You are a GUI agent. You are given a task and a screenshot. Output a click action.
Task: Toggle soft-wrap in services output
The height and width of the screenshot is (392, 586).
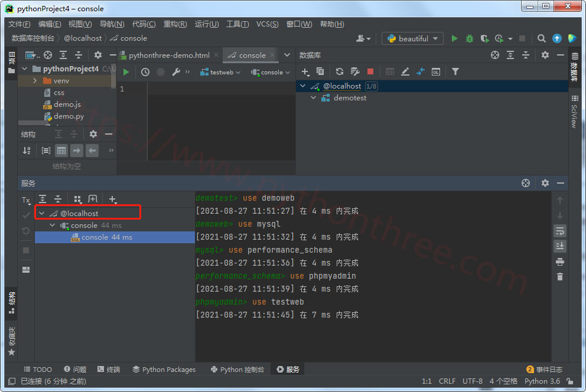pos(559,231)
